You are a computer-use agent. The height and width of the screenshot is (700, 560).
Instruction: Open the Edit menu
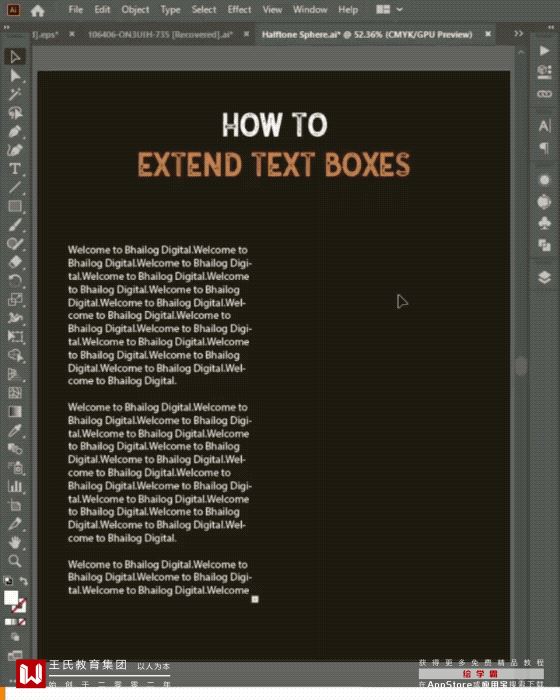click(x=102, y=9)
